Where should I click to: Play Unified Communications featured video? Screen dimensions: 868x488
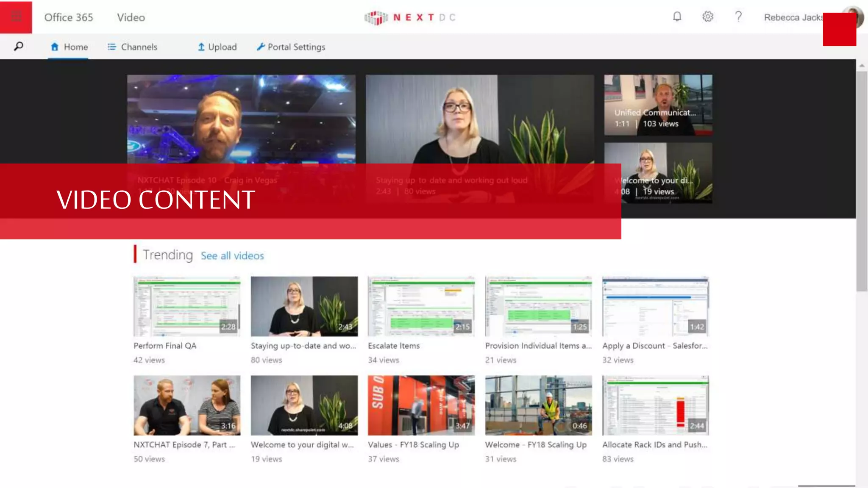coord(658,105)
